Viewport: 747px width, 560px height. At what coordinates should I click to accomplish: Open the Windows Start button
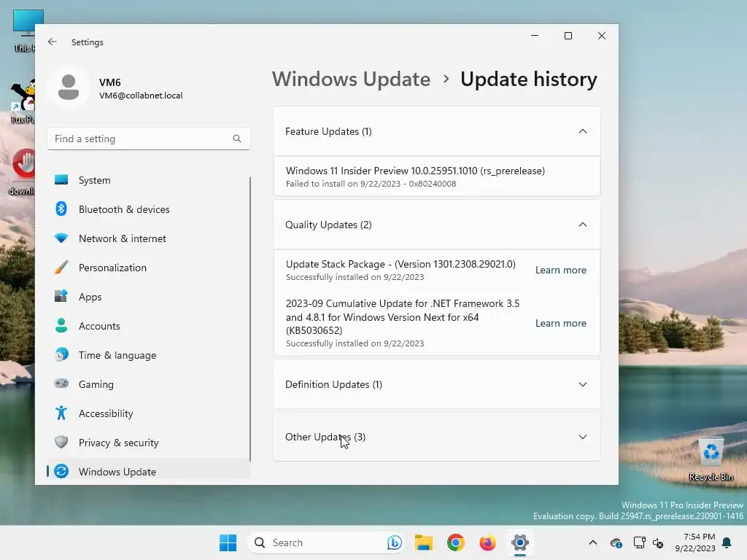[x=228, y=542]
